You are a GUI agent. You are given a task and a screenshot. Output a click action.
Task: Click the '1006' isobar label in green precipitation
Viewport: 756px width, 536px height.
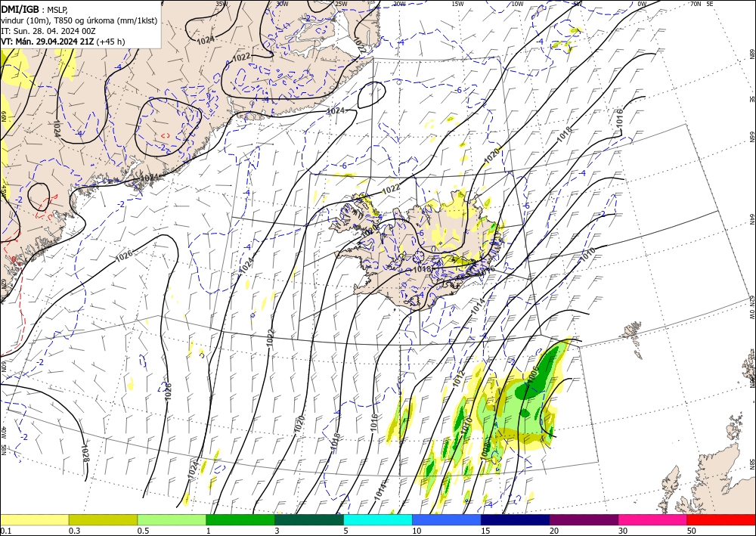click(x=533, y=376)
